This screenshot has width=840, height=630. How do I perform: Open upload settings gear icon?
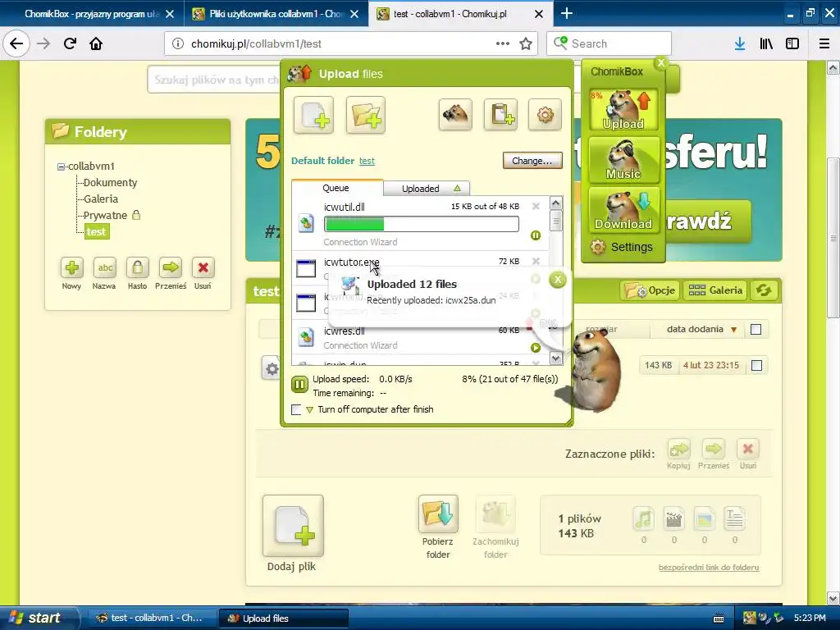[545, 114]
